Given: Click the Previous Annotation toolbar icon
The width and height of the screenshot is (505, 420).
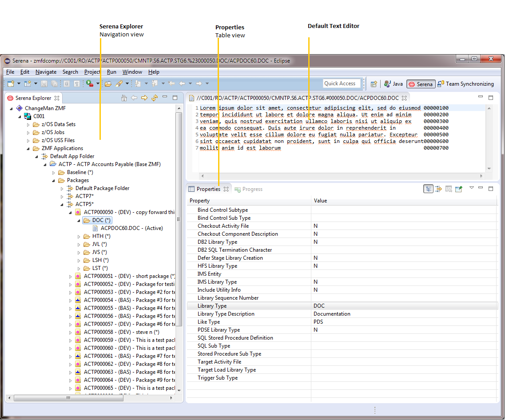Looking at the screenshot, I should coord(155,83).
